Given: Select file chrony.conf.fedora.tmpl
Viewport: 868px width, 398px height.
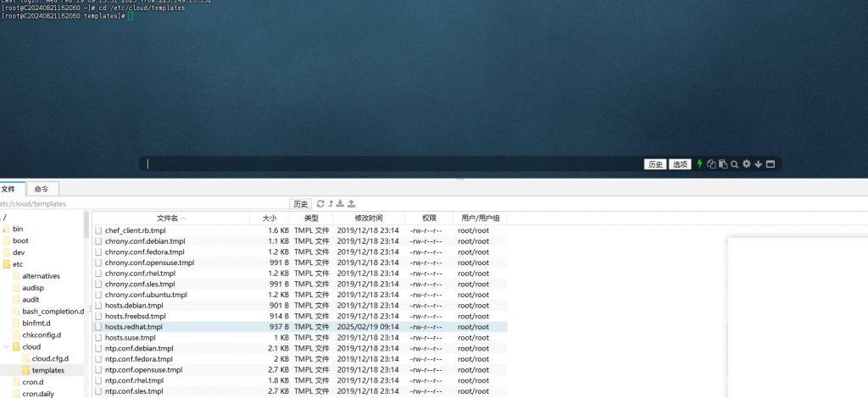Looking at the screenshot, I should (144, 252).
